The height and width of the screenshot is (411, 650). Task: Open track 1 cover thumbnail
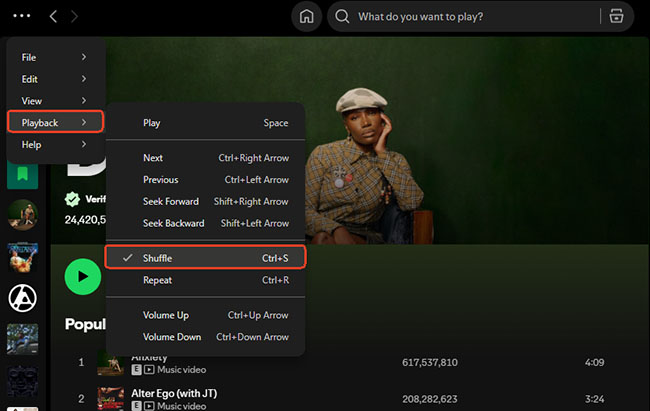tap(110, 363)
